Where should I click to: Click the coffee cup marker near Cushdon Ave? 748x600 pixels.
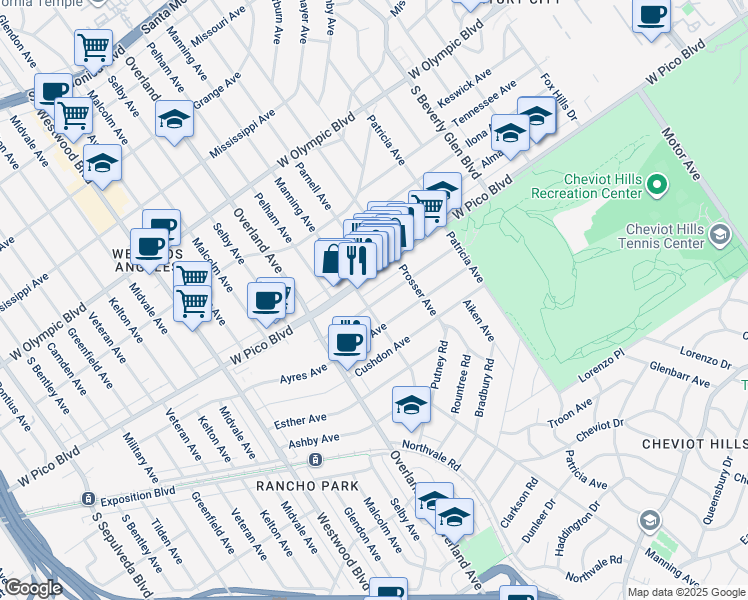(x=347, y=343)
